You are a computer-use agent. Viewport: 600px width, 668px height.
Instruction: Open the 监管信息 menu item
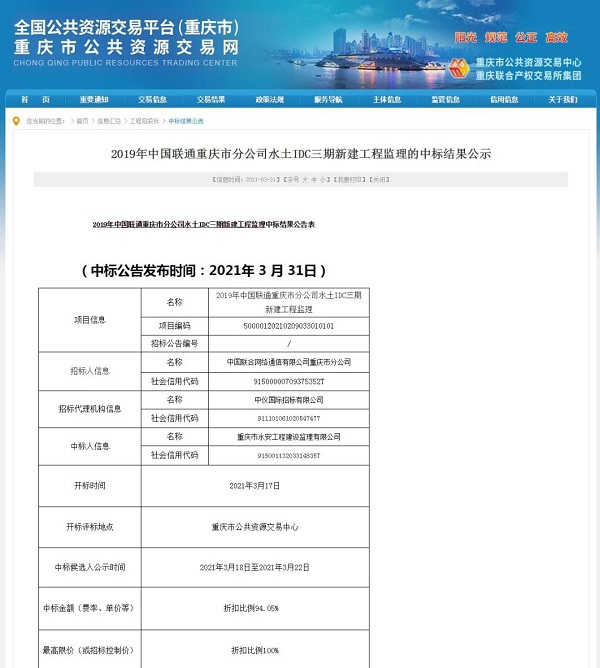tap(445, 100)
